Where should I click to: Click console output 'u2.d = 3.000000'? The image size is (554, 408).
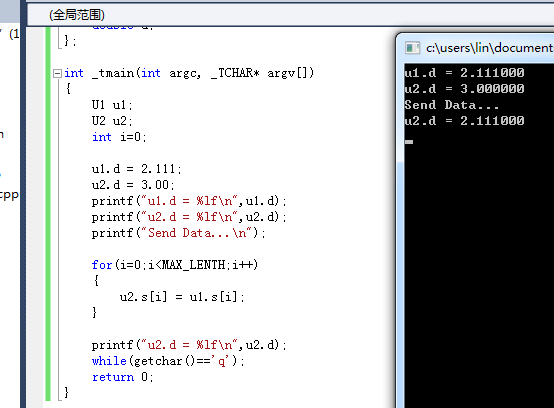pyautogui.click(x=464, y=89)
